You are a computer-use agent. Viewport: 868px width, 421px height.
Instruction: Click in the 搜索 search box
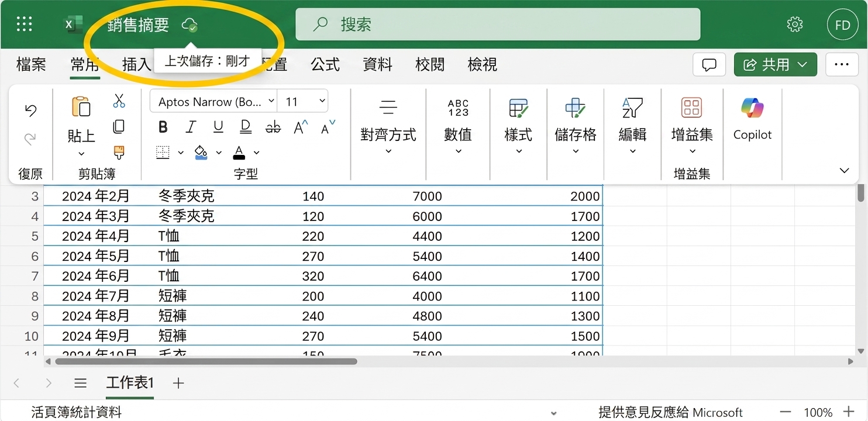[x=498, y=24]
